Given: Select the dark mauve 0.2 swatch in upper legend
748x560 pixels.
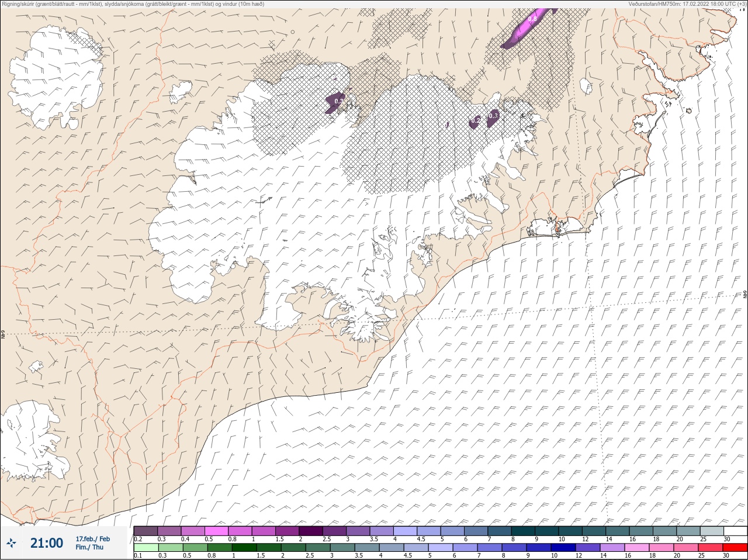Looking at the screenshot, I should click(146, 531).
